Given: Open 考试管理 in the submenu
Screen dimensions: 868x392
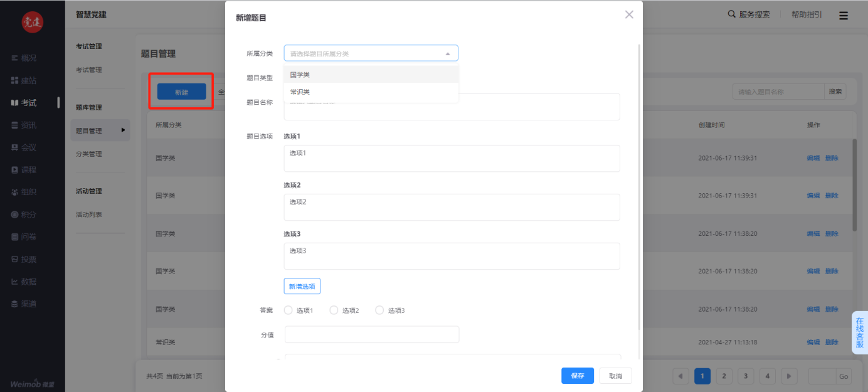Looking at the screenshot, I should (89, 70).
